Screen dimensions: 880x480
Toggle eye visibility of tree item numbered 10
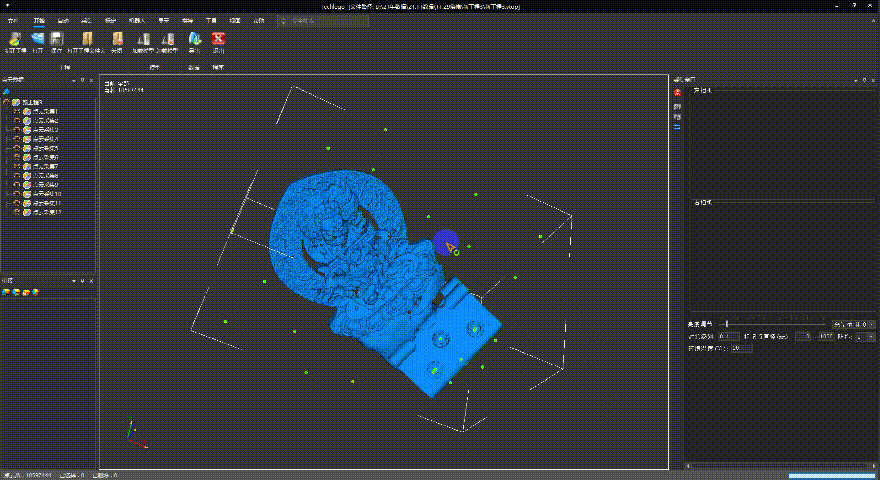tap(17, 194)
